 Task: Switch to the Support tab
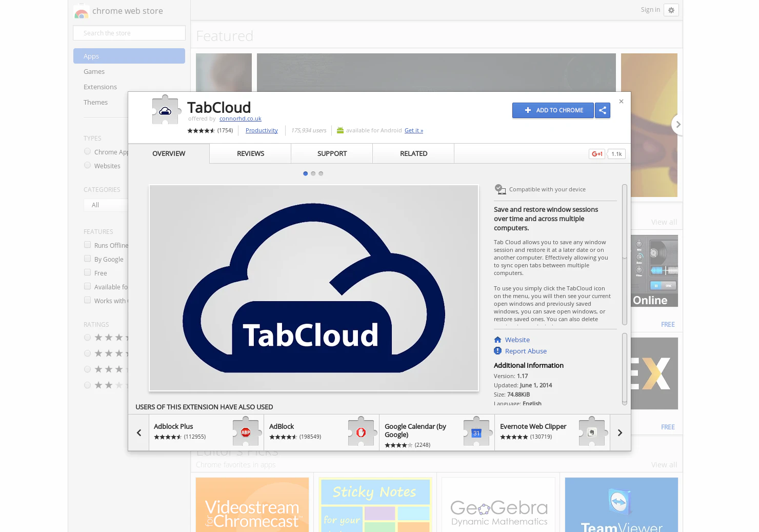point(332,153)
